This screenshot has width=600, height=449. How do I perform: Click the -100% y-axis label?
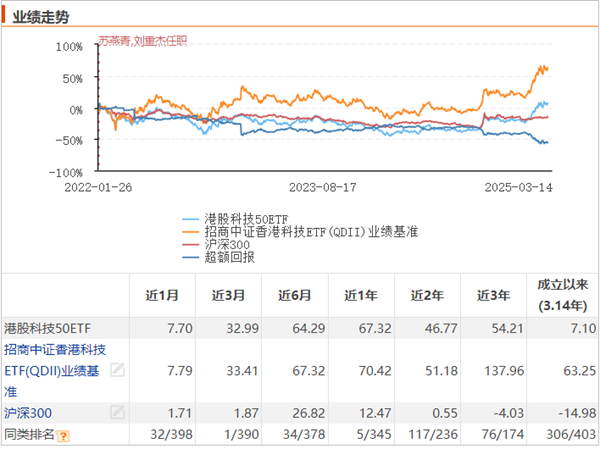(65, 173)
